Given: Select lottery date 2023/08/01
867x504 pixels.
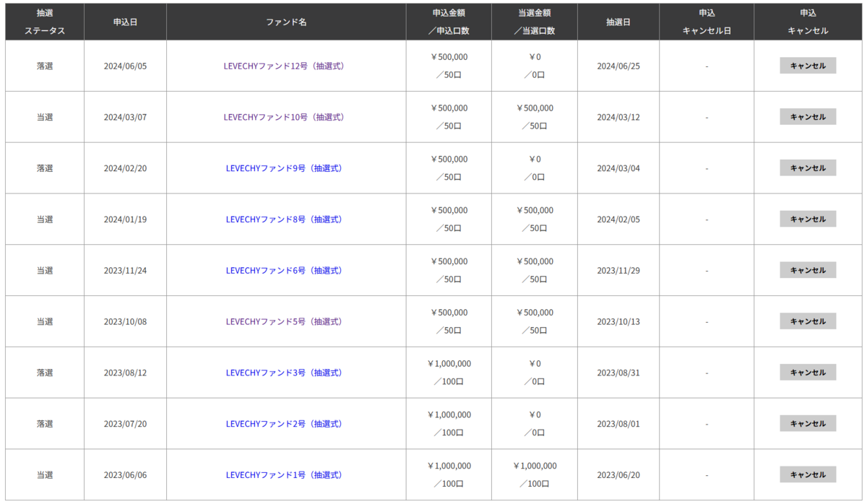Looking at the screenshot, I should (618, 424).
